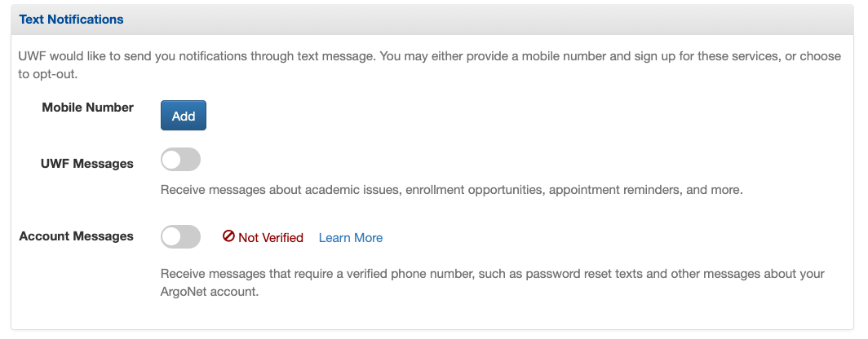Click the words 'ArgoNet account.' in the description
Viewport: 868px width, 339px height.
[210, 292]
